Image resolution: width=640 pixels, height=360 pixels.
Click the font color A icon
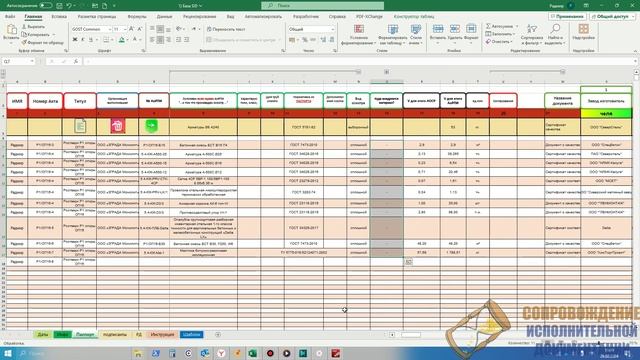(x=135, y=40)
